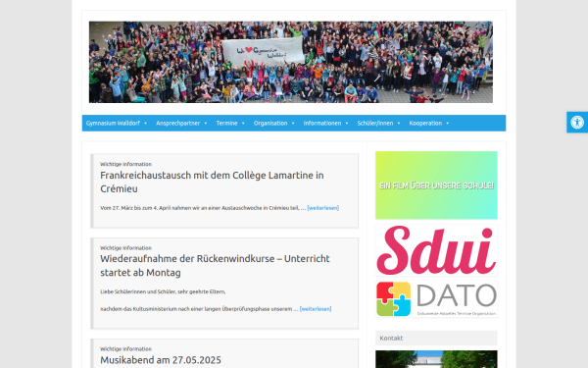Open Wiederaufnahme der Rückenwindkurse article title
Screen dimensions: 588x368
[x=215, y=266]
